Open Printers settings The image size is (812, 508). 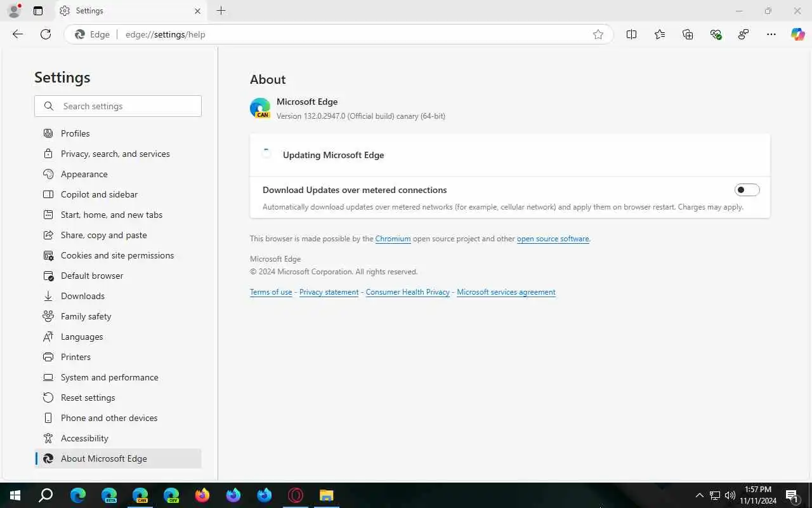pyautogui.click(x=118, y=357)
